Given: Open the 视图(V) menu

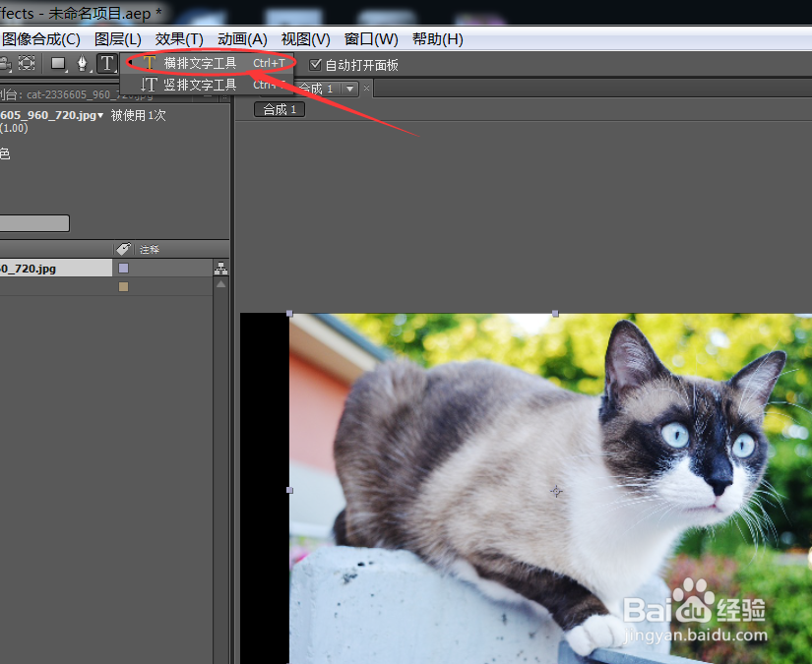Looking at the screenshot, I should tap(305, 39).
